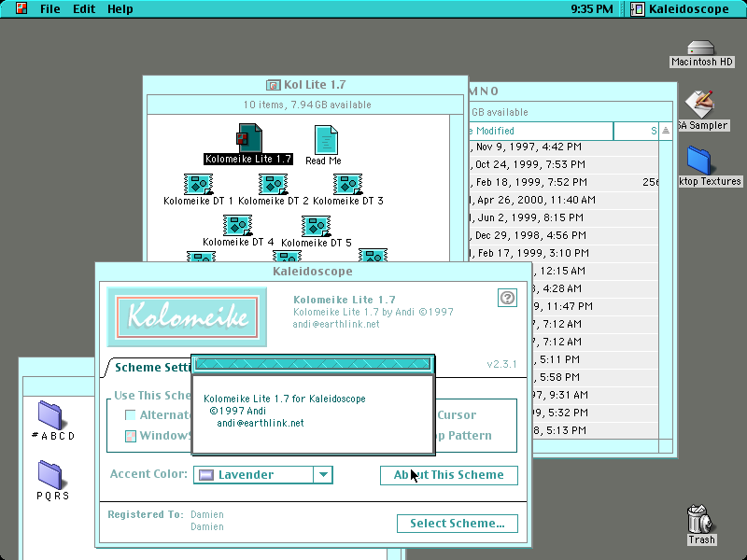This screenshot has width=747, height=560.
Task: Click the Kol Lite 1.7 title bar icon
Action: 273,85
